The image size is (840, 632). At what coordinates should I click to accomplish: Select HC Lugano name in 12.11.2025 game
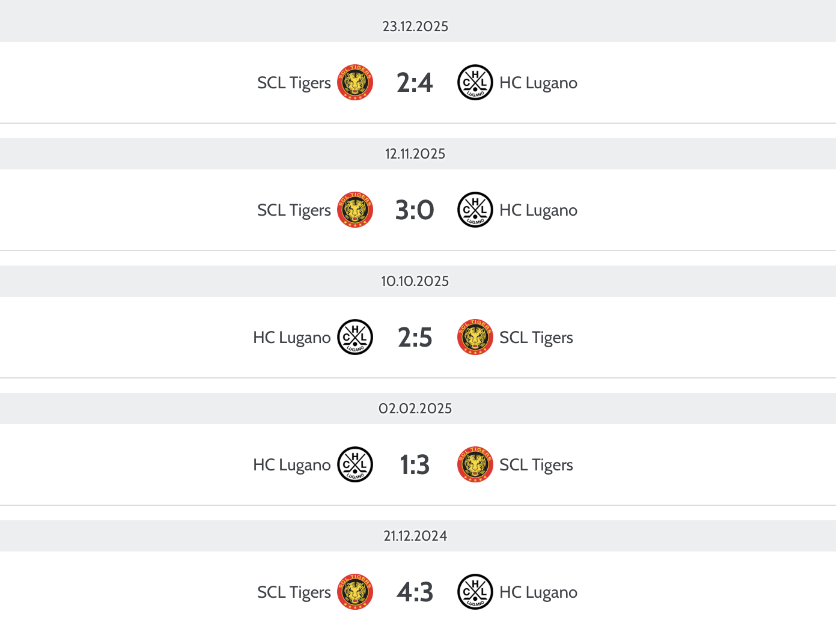(538, 210)
